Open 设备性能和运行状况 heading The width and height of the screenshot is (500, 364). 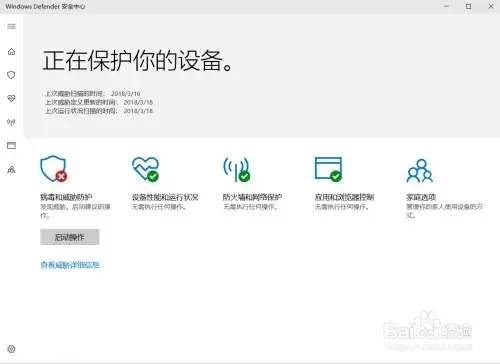tap(165, 197)
